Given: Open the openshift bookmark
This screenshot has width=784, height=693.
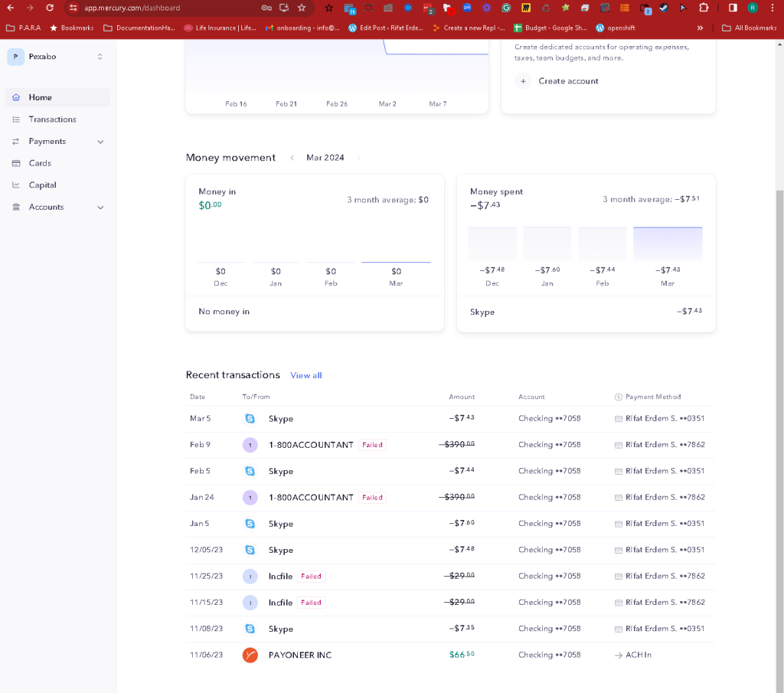Looking at the screenshot, I should (616, 28).
